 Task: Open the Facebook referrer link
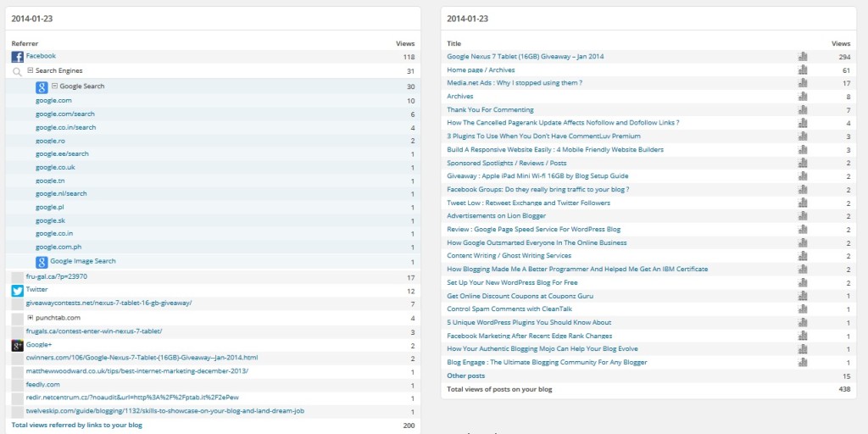41,56
